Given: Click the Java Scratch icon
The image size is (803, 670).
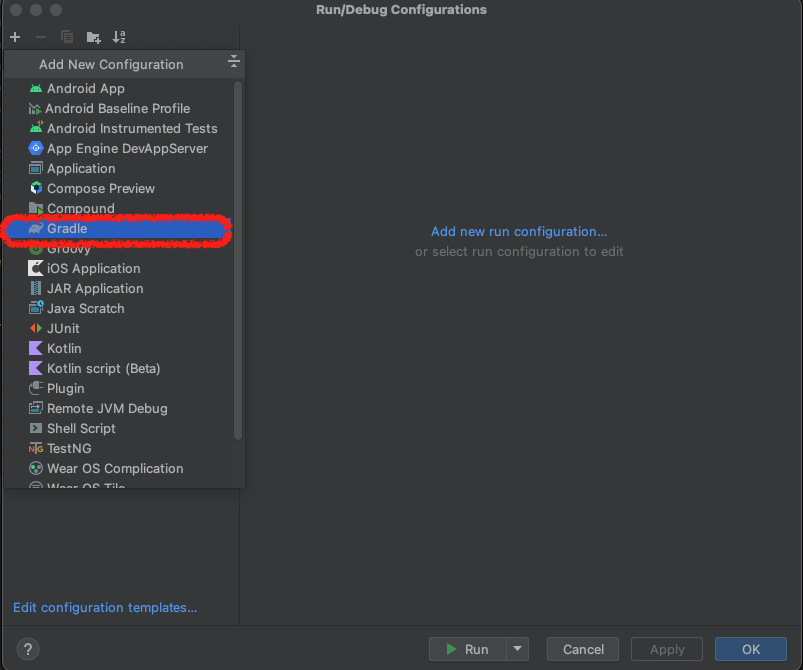Looking at the screenshot, I should [36, 308].
